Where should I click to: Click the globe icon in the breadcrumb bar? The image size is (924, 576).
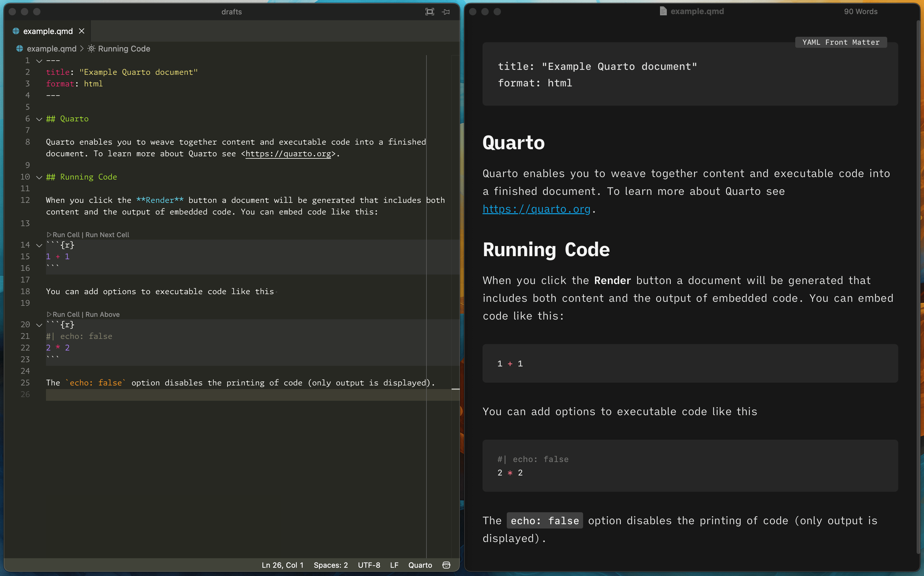[x=19, y=48]
